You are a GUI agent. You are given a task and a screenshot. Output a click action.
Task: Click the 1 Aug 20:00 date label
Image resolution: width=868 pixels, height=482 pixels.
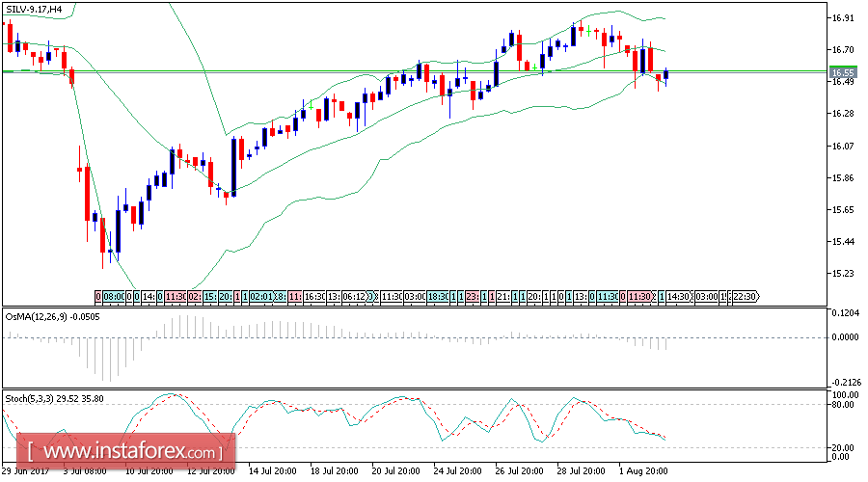[x=643, y=471]
